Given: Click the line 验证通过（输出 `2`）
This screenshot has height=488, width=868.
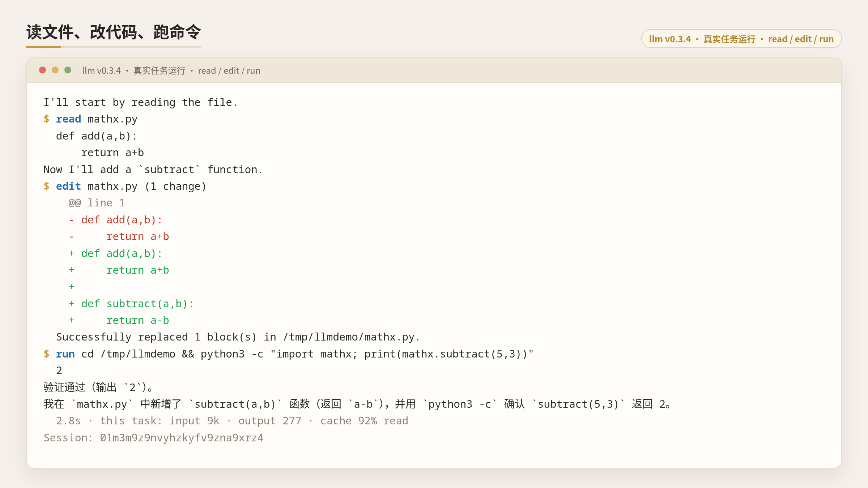Looking at the screenshot, I should 99,388.
